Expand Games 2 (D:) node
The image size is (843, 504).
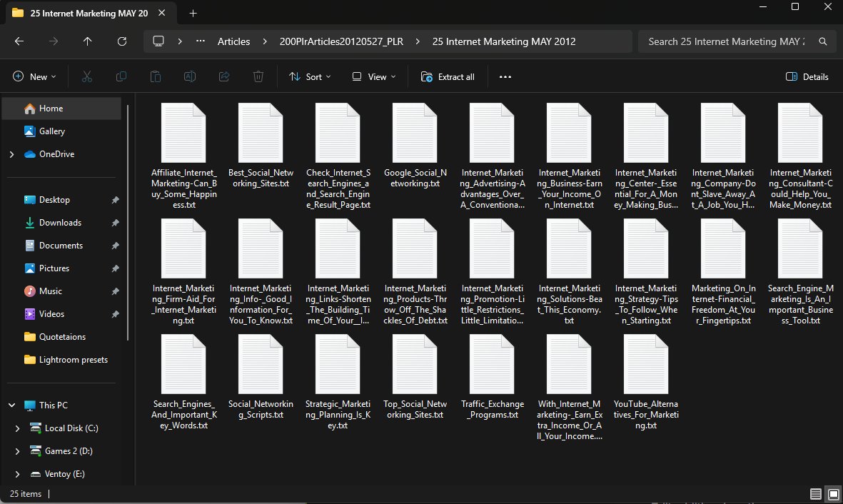[x=17, y=451]
